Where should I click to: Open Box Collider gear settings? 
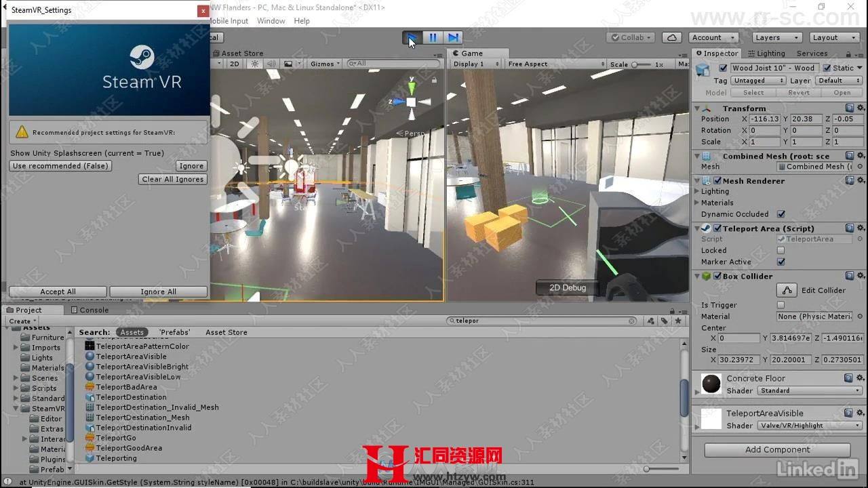pyautogui.click(x=861, y=277)
